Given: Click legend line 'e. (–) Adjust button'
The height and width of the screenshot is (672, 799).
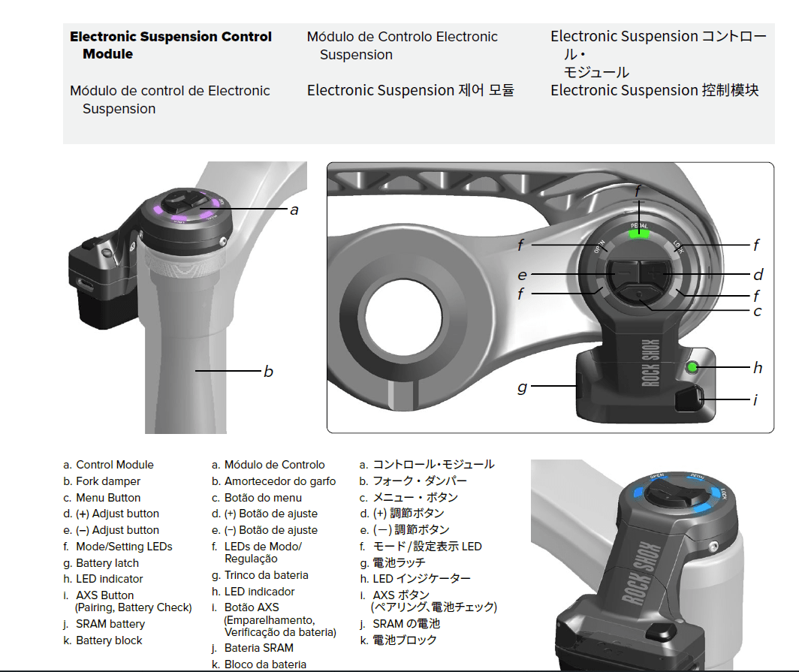Looking at the screenshot, I should 111,530.
